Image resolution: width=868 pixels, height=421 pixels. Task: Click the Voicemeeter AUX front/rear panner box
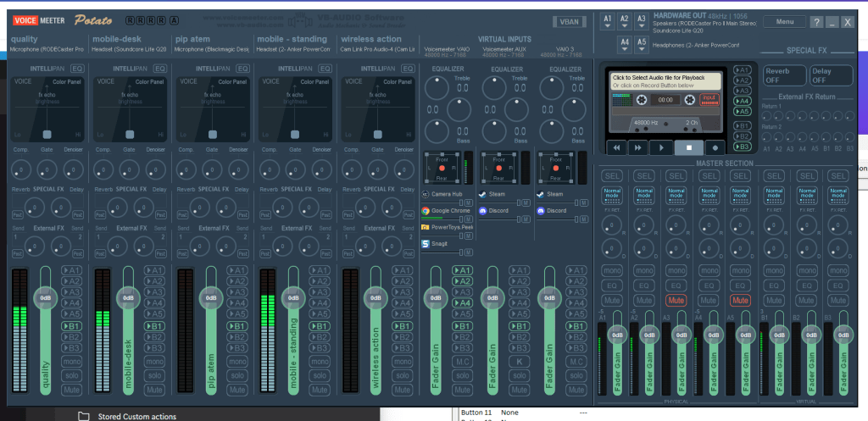[499, 168]
